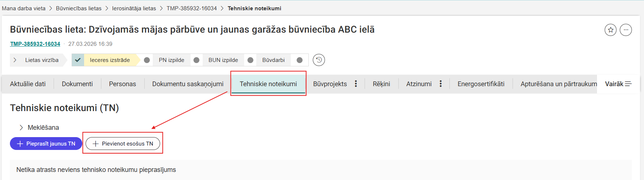
Task: Open case progress history clock icon
Action: point(319,60)
